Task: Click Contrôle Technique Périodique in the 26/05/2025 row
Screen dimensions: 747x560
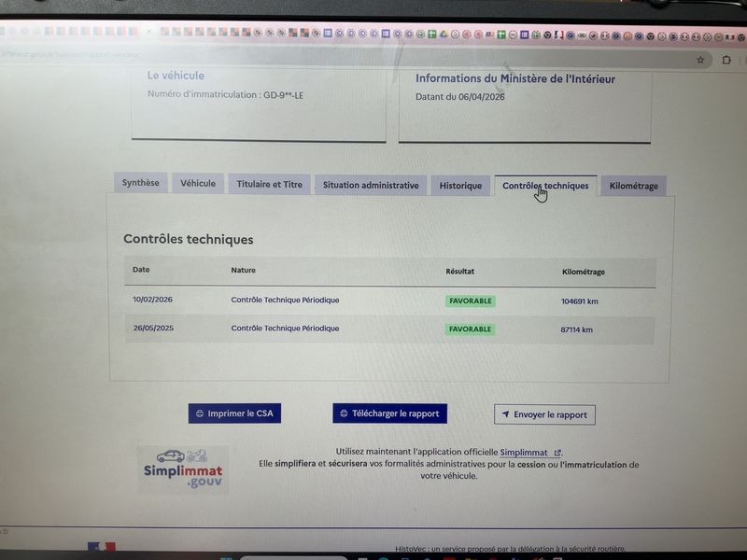Action: [x=285, y=329]
